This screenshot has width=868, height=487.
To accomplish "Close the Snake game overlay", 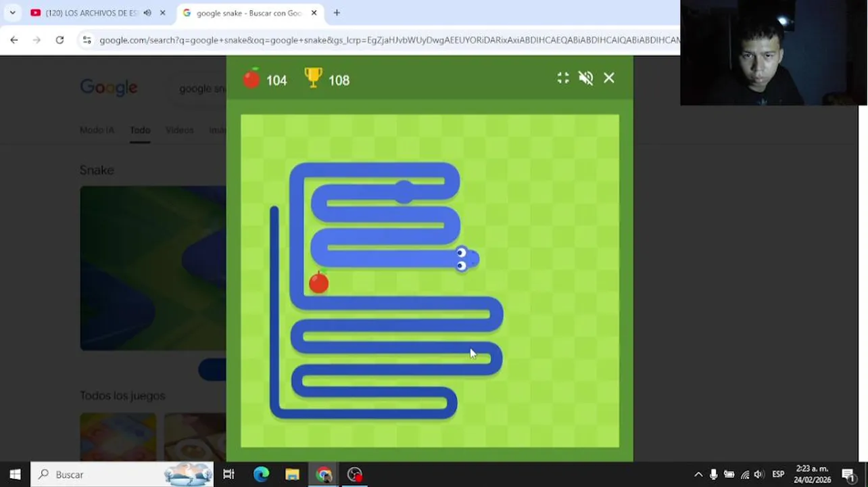I will pyautogui.click(x=609, y=78).
